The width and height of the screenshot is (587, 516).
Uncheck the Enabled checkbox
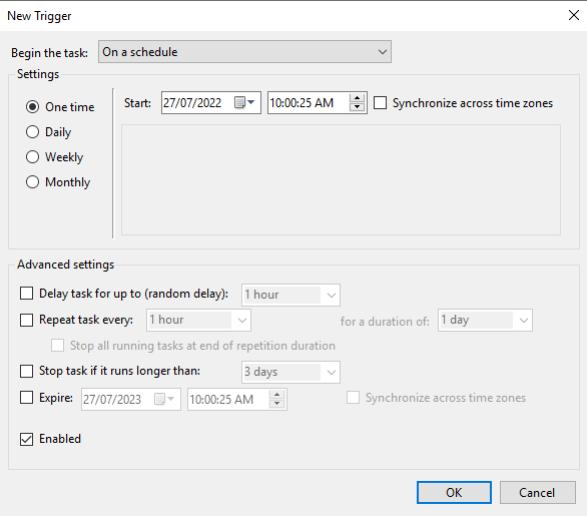(x=26, y=439)
